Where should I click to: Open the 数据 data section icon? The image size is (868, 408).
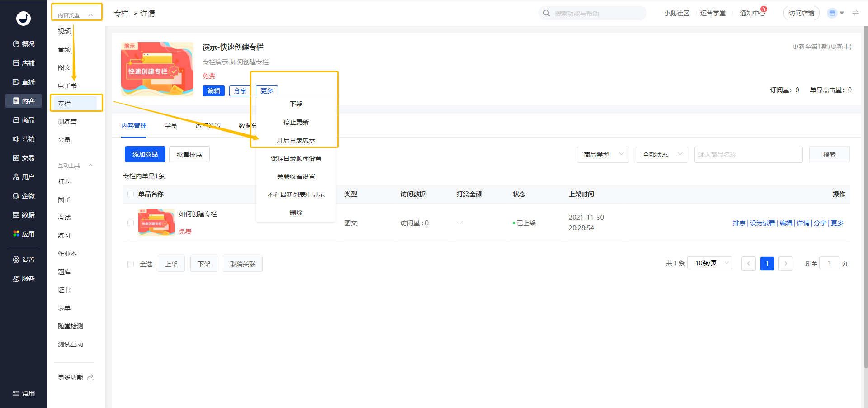click(16, 215)
